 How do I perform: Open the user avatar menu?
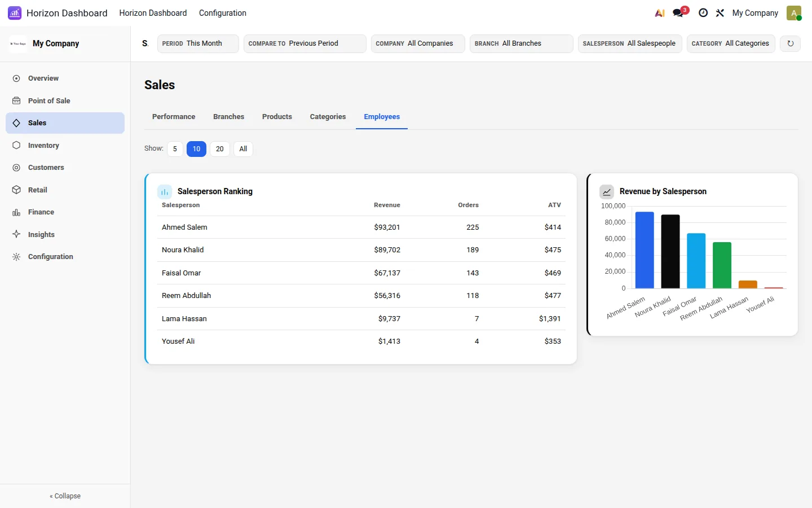point(794,13)
